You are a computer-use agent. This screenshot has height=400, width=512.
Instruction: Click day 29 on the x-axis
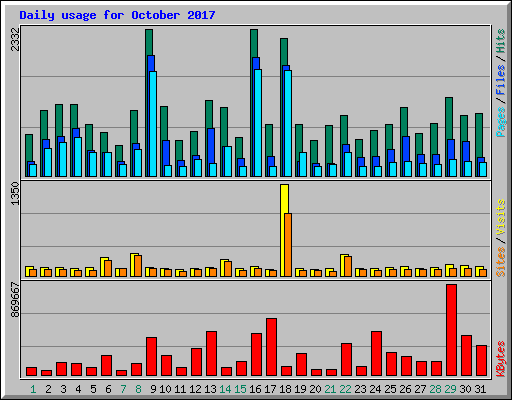(450, 389)
